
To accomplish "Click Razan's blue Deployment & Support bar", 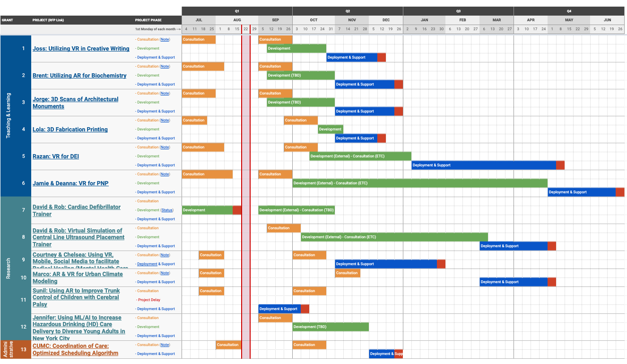I will [x=483, y=165].
